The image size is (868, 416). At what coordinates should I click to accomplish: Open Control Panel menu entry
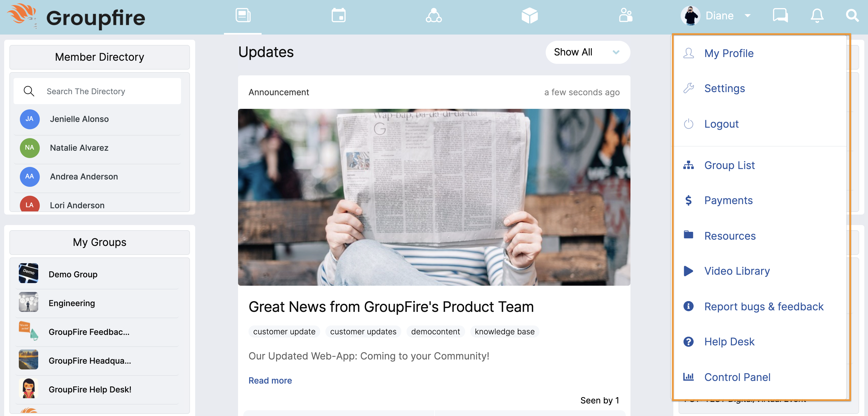737,377
